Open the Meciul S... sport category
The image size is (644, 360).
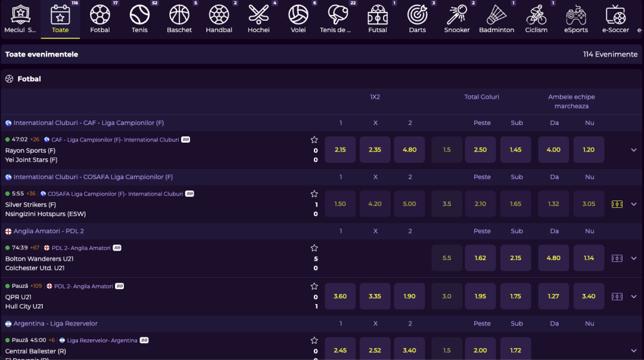19,19
